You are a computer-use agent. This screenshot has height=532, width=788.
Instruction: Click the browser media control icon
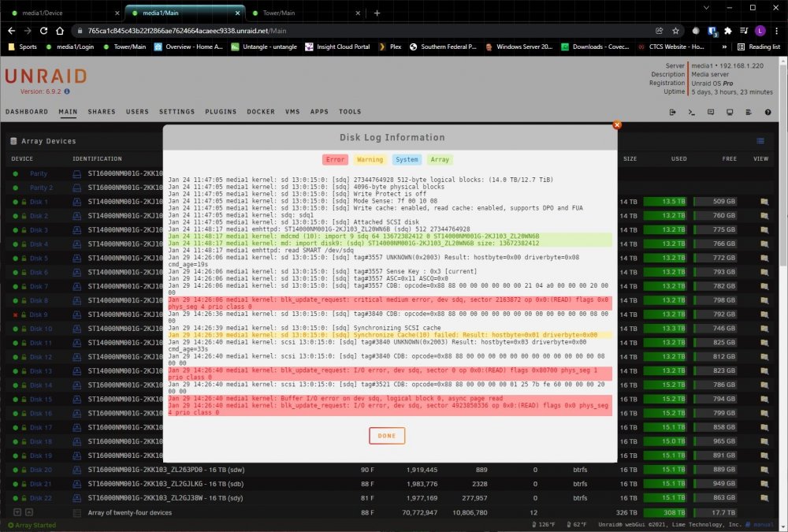(x=744, y=31)
